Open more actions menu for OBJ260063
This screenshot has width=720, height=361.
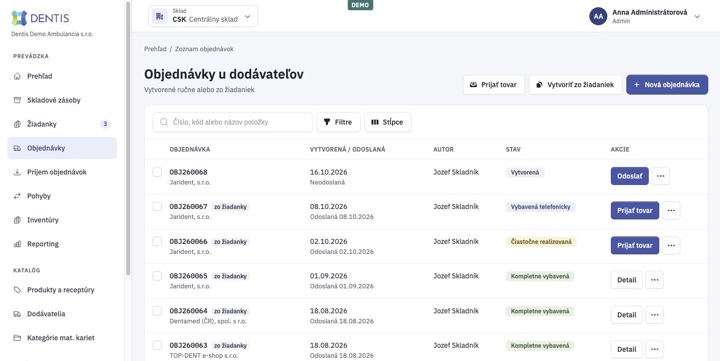click(x=655, y=349)
